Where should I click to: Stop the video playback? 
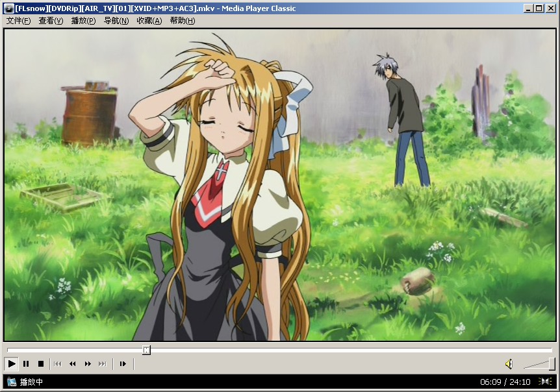[x=41, y=364]
